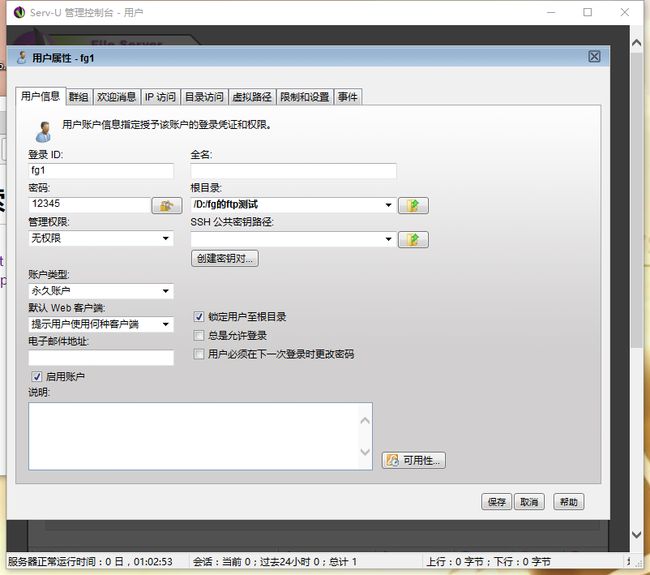Close the 用户属性 dialog with X icon
The width and height of the screenshot is (650, 575).
[x=594, y=56]
